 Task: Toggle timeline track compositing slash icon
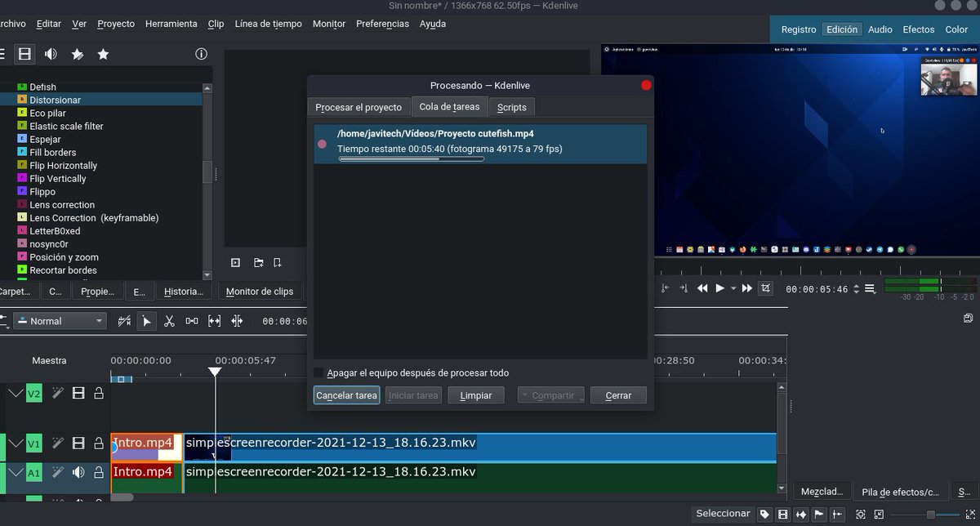point(124,321)
